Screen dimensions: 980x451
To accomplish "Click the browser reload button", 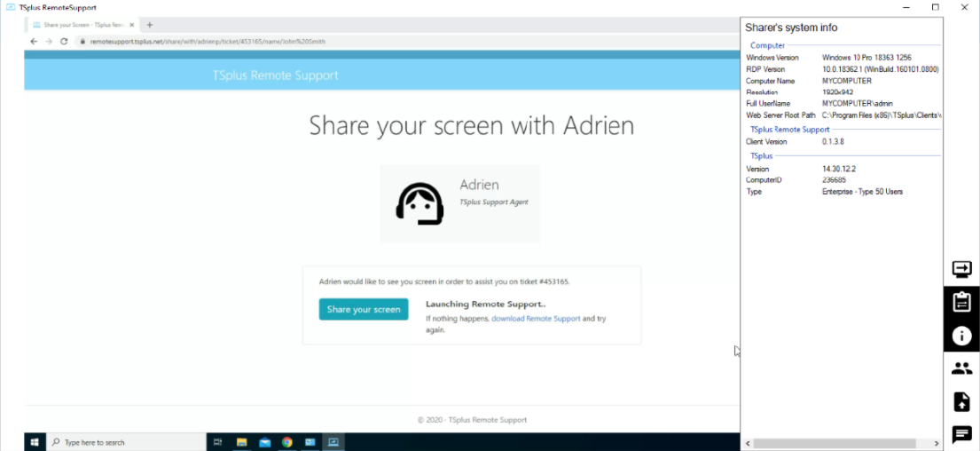I will [64, 41].
